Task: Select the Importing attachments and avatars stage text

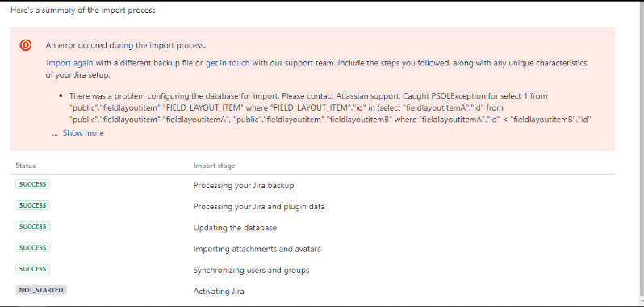Action: click(257, 249)
